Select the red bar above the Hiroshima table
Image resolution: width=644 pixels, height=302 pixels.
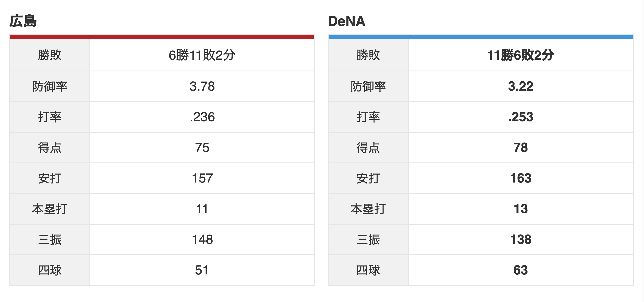click(x=162, y=37)
